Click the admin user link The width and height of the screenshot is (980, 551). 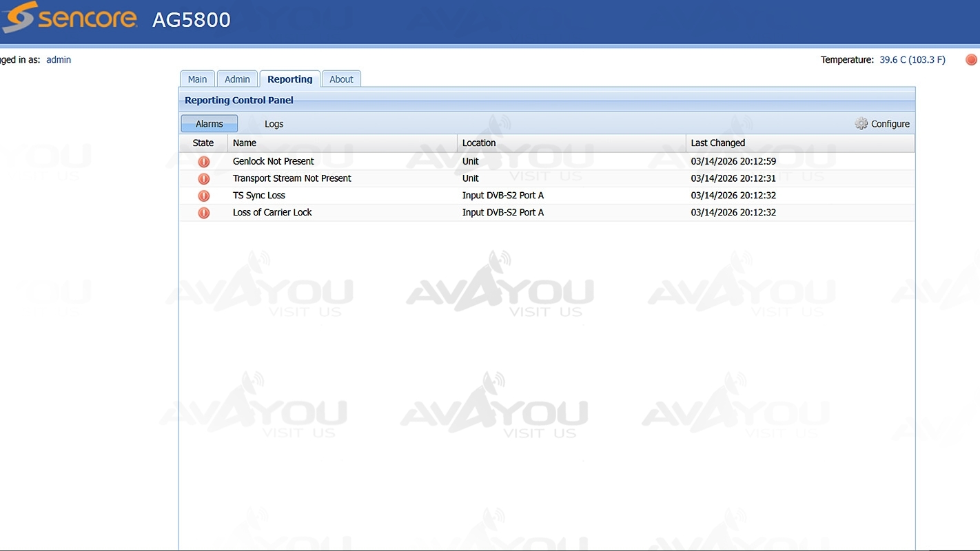click(x=59, y=60)
